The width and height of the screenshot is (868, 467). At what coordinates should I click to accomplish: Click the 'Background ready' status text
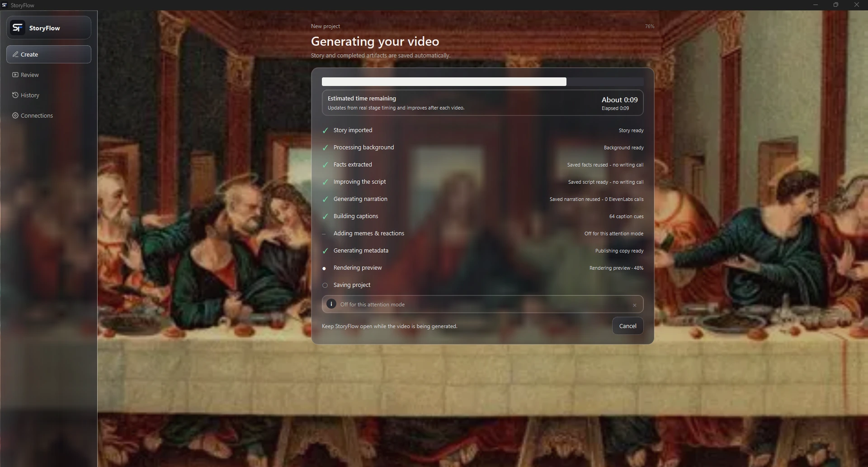(x=624, y=148)
